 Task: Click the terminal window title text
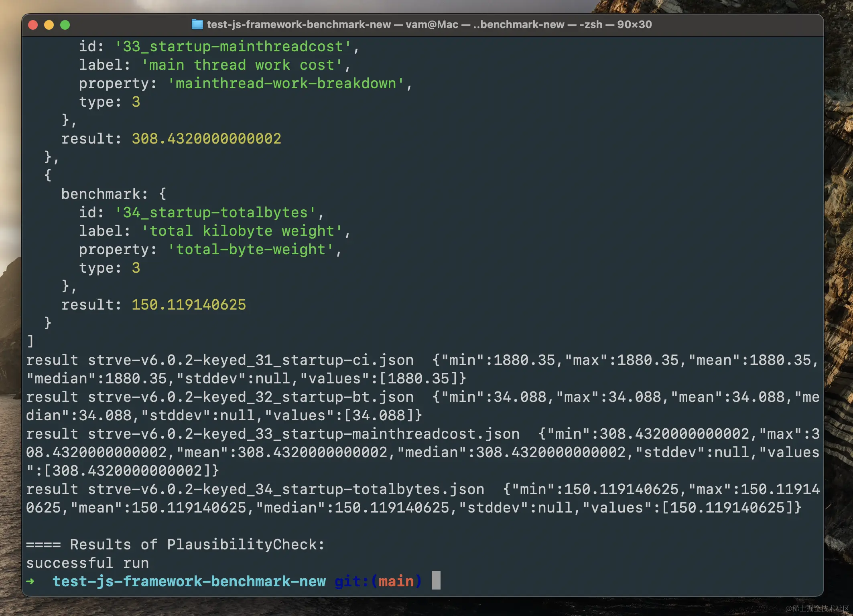coord(429,24)
